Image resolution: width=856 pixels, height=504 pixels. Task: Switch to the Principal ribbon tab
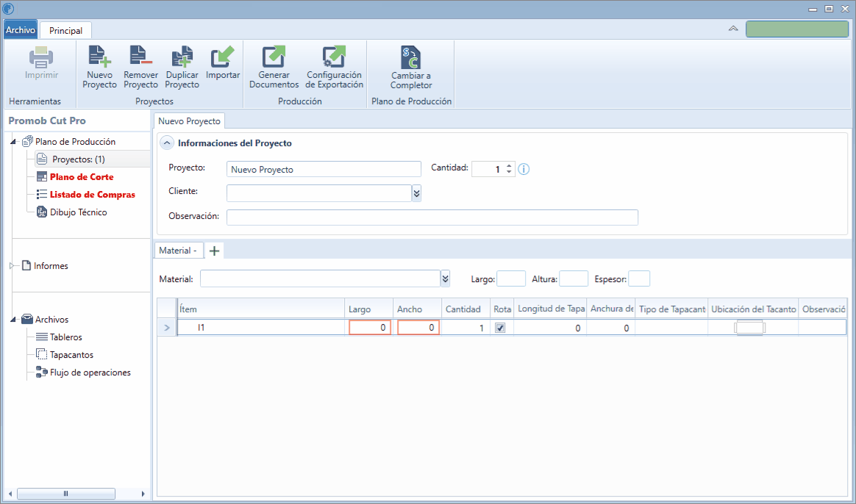click(66, 31)
